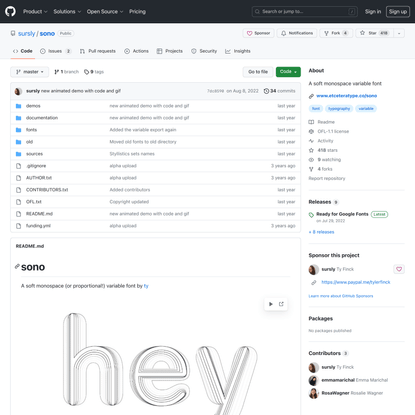Image resolution: width=415 pixels, height=415 pixels.
Task: Open the star lists dropdown arrow
Action: tap(399, 33)
